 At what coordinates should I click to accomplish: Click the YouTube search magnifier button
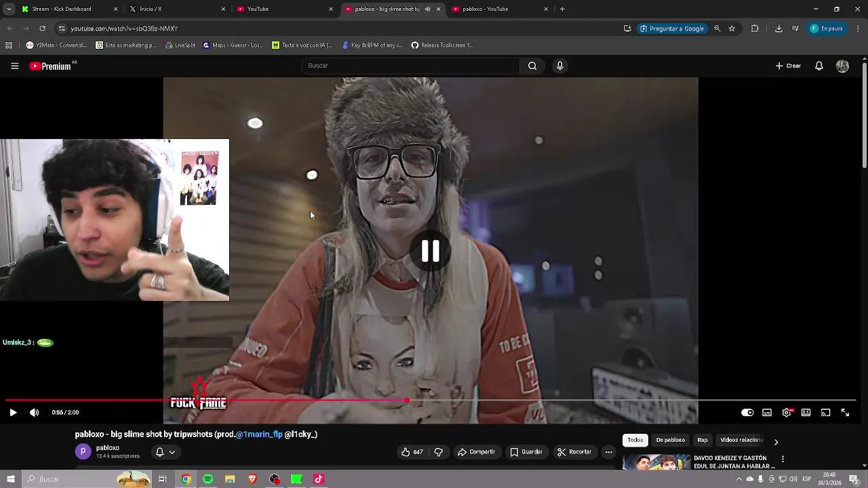tap(532, 66)
